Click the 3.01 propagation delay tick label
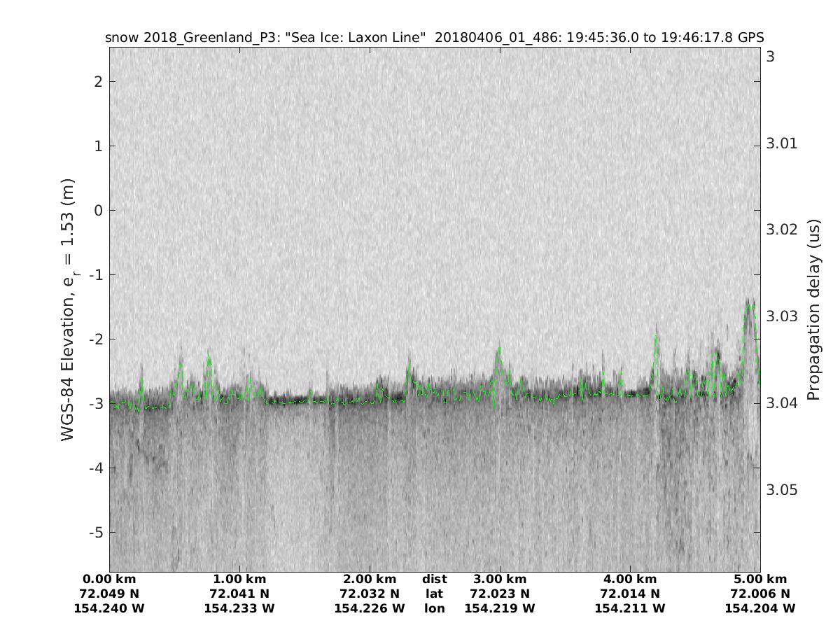 tap(782, 143)
